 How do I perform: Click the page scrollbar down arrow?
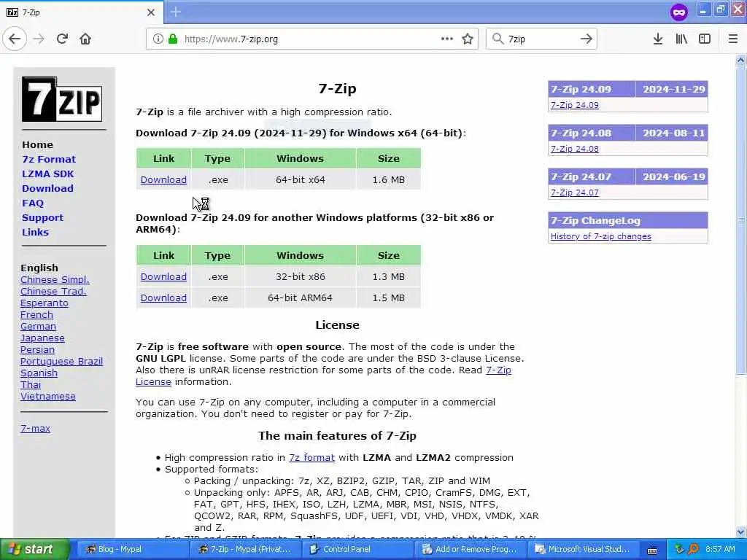click(x=740, y=532)
